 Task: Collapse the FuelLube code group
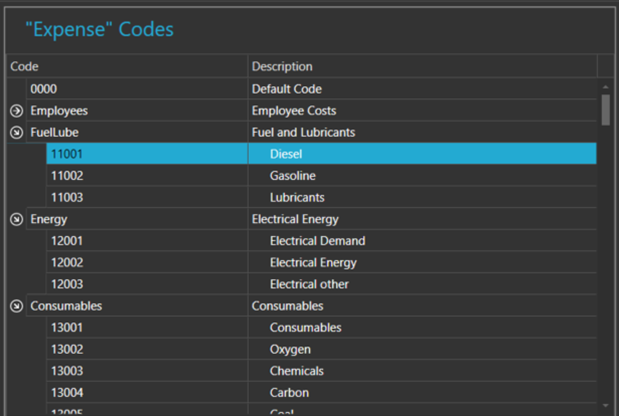[x=16, y=132]
